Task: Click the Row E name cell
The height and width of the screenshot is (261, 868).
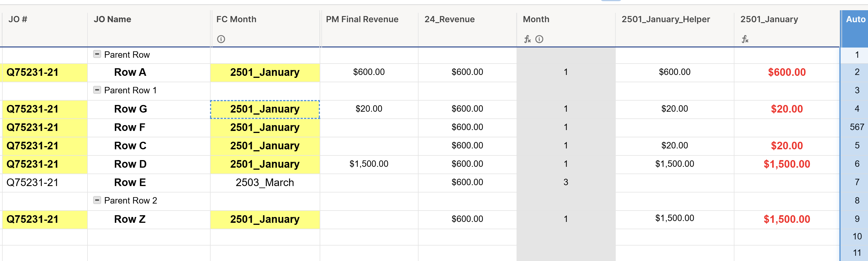Action: pos(149,183)
